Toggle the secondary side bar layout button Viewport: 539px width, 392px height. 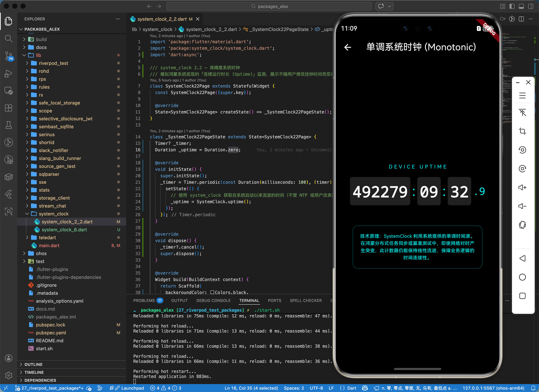[531, 6]
